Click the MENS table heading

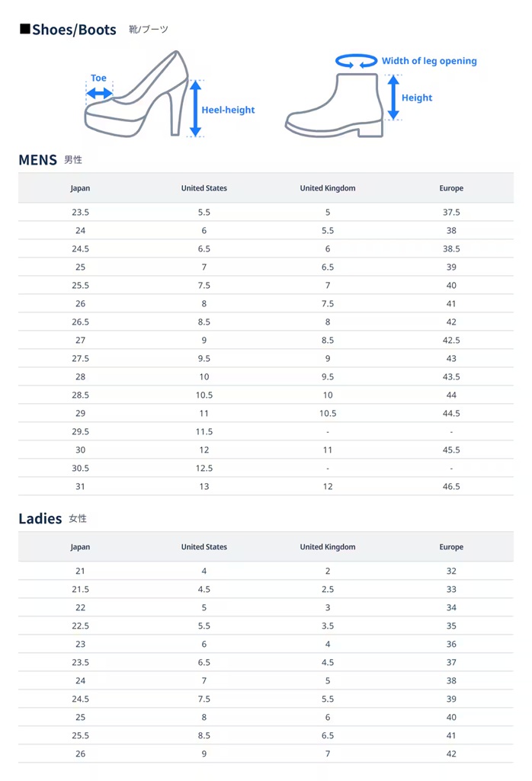click(x=38, y=159)
